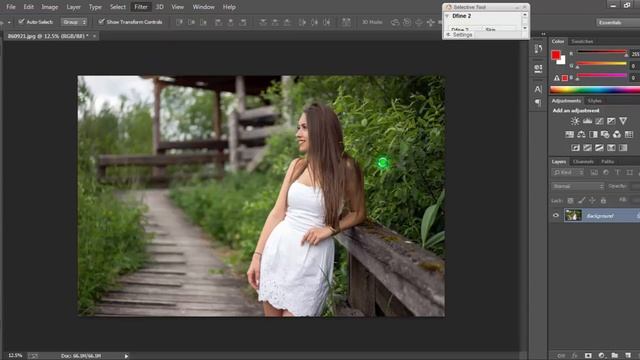Open the Character panel icon
640x360 pixels.
point(538,89)
